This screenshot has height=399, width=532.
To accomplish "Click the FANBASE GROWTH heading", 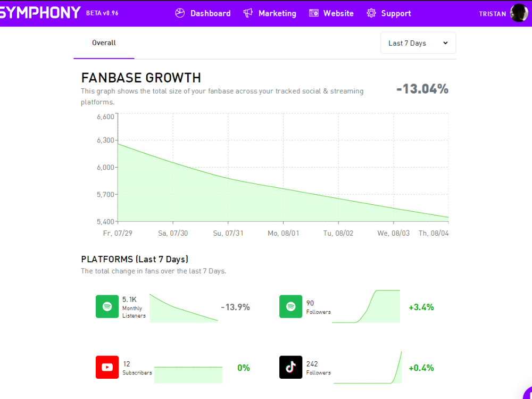I will tap(141, 78).
